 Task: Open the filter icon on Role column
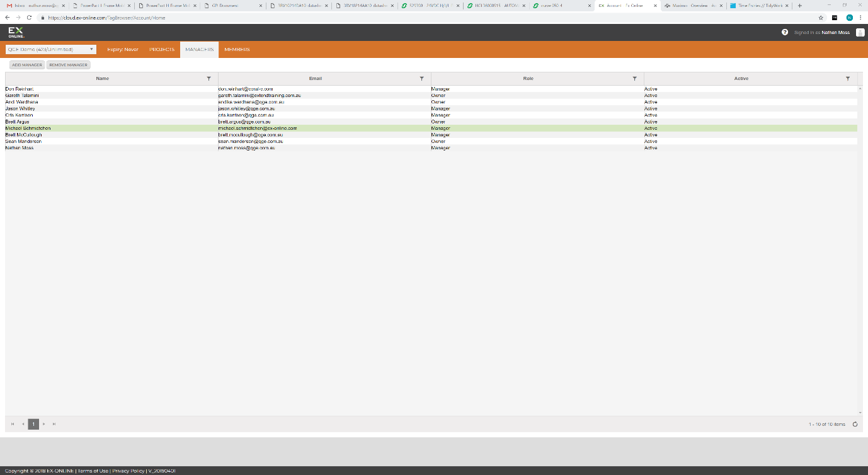(x=635, y=79)
